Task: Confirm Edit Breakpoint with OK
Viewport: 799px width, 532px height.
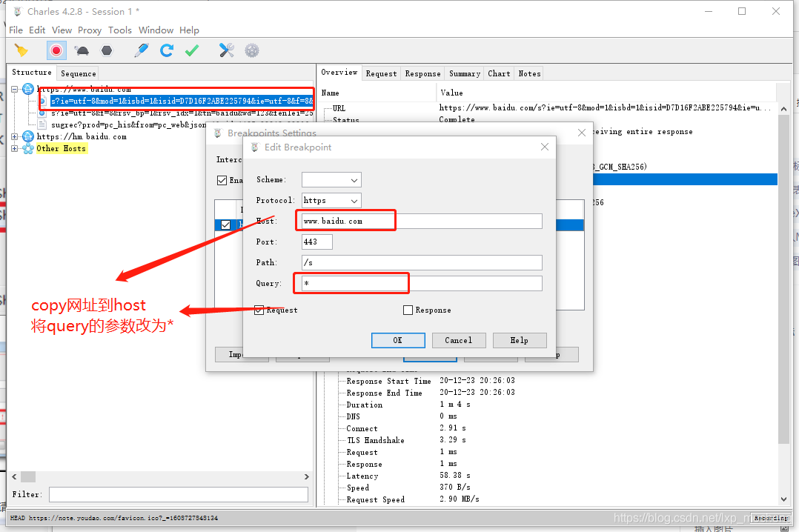Action: pyautogui.click(x=398, y=340)
